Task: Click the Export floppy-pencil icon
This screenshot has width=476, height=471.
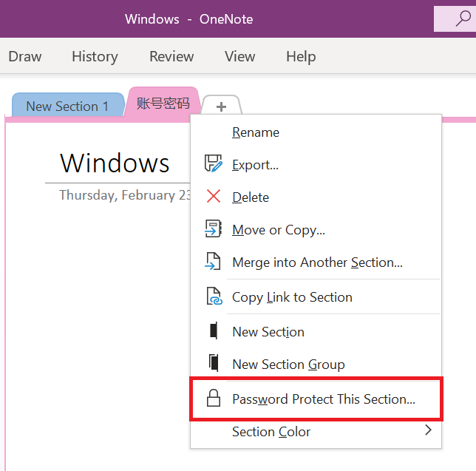Action: (x=214, y=163)
